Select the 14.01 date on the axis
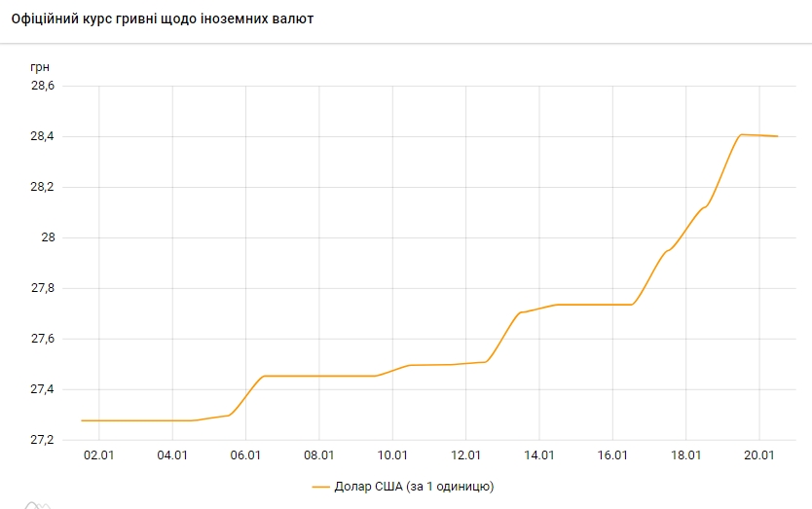812x509 pixels. click(x=539, y=454)
